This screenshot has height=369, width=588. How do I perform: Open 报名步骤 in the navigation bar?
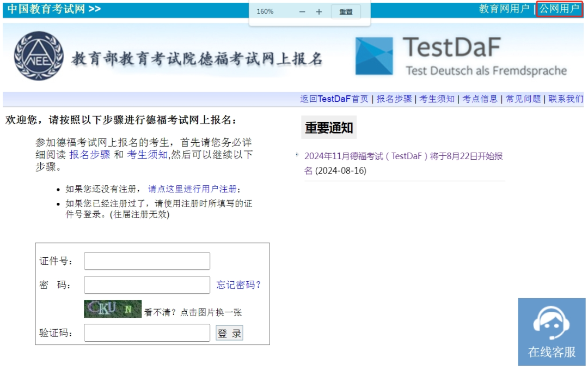(x=394, y=99)
